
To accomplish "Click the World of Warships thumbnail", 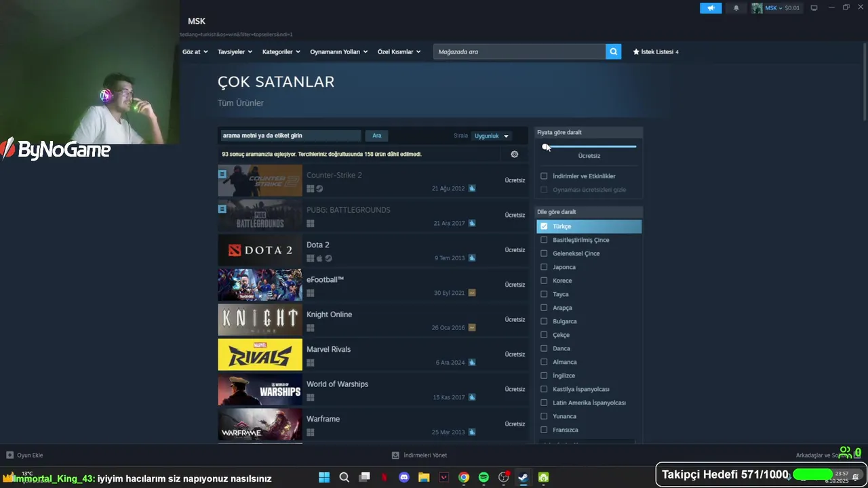I will (260, 389).
